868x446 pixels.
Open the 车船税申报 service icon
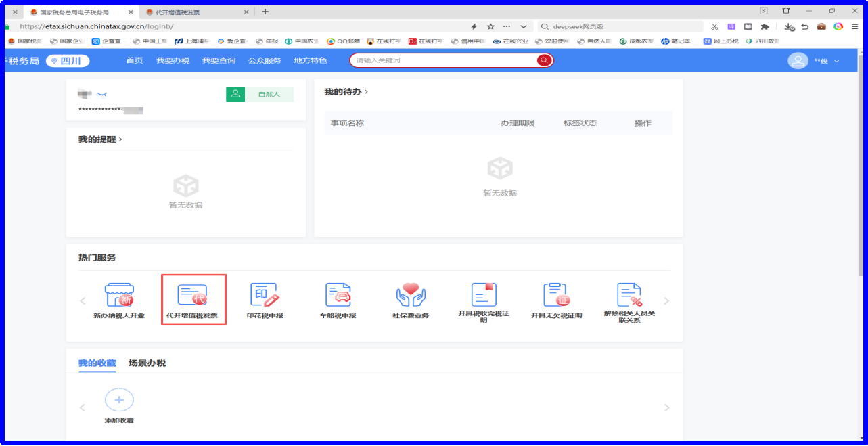(338, 296)
